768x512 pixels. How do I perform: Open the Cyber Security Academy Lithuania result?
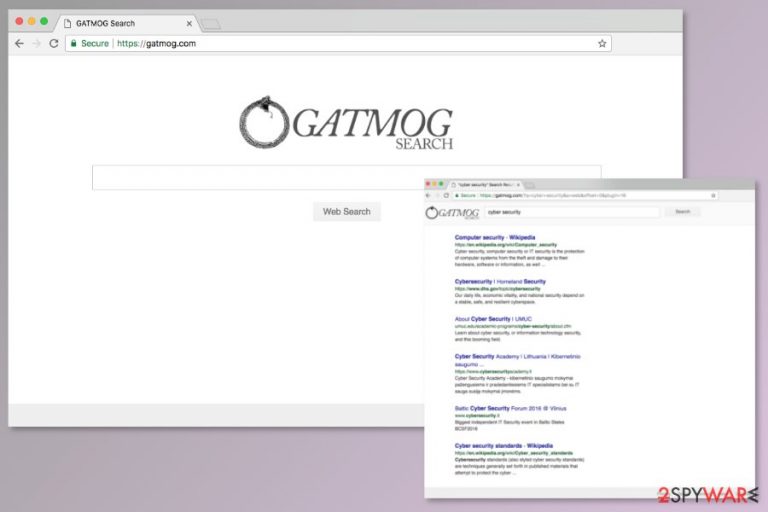click(517, 360)
